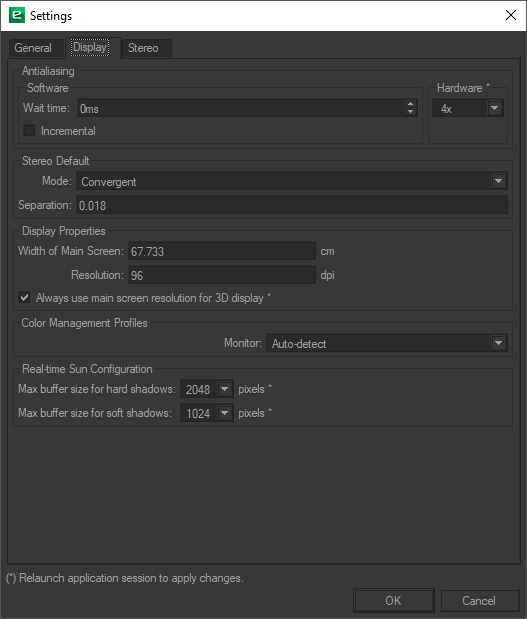The width and height of the screenshot is (527, 619).
Task: Click the OK button
Action: (394, 601)
